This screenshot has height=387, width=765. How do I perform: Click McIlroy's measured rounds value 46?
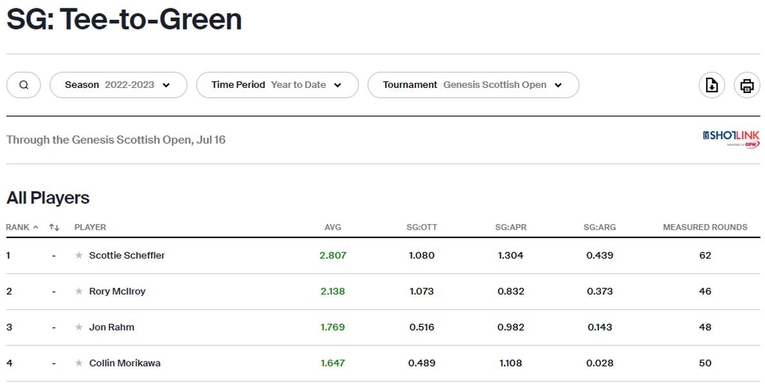point(705,291)
